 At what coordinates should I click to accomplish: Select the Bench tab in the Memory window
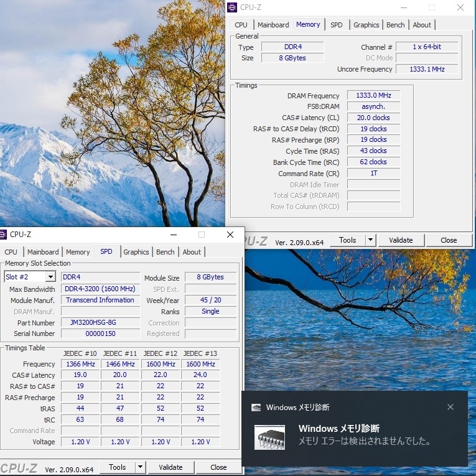click(x=395, y=25)
